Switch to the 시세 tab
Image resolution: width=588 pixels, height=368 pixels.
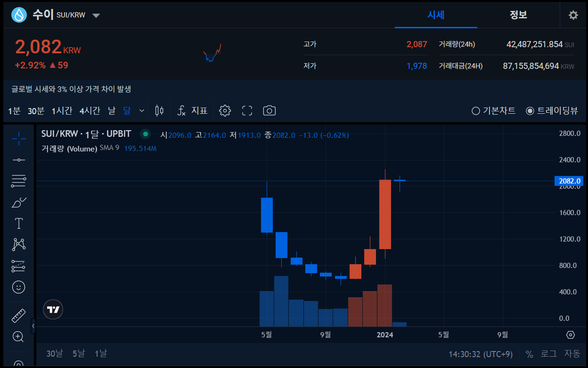click(436, 15)
